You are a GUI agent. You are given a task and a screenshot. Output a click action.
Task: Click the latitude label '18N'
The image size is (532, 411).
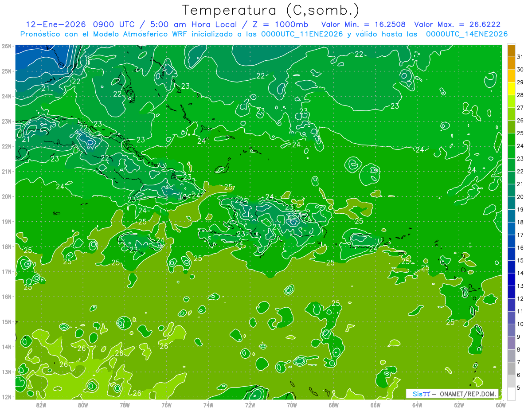tap(7, 247)
